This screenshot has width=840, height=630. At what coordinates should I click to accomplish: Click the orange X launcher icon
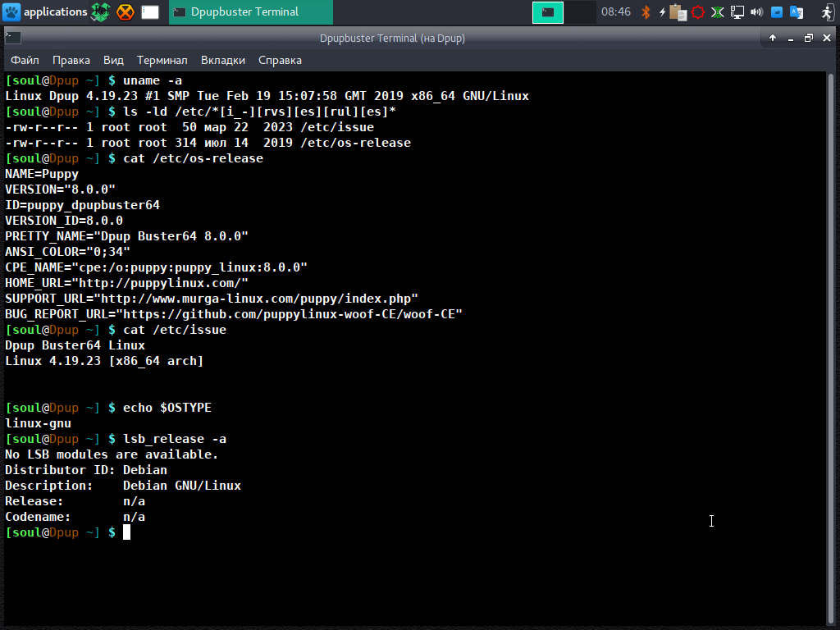126,11
